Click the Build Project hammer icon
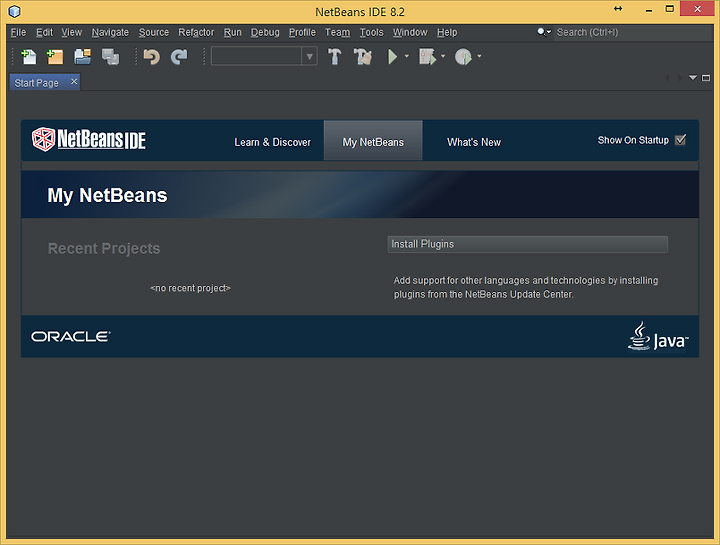 point(334,56)
